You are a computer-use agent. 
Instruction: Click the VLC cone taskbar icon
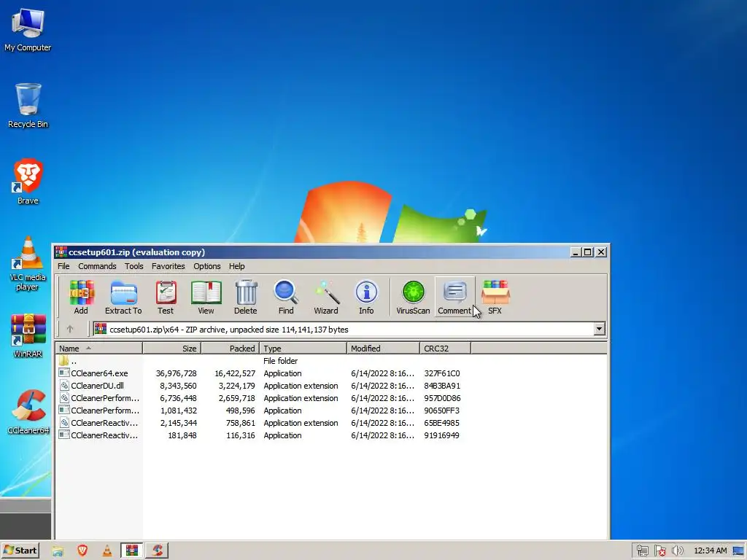tap(107, 551)
